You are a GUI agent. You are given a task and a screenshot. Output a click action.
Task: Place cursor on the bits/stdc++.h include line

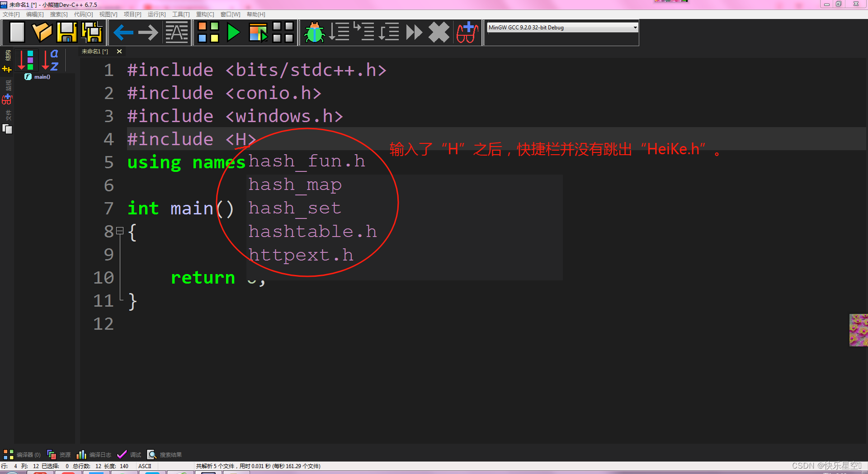point(257,70)
